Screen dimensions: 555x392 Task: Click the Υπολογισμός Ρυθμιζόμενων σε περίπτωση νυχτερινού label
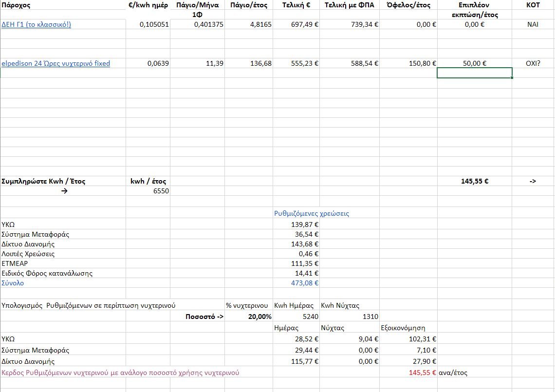click(x=89, y=306)
